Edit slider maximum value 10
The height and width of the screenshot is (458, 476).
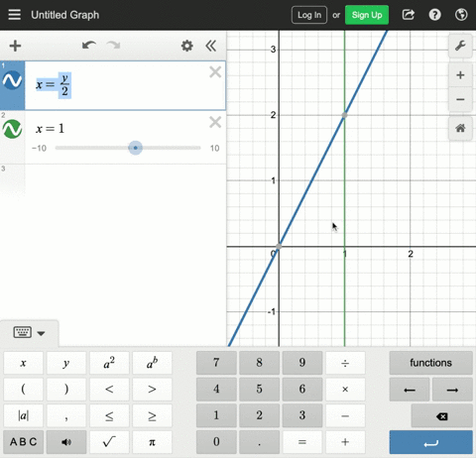(x=214, y=148)
